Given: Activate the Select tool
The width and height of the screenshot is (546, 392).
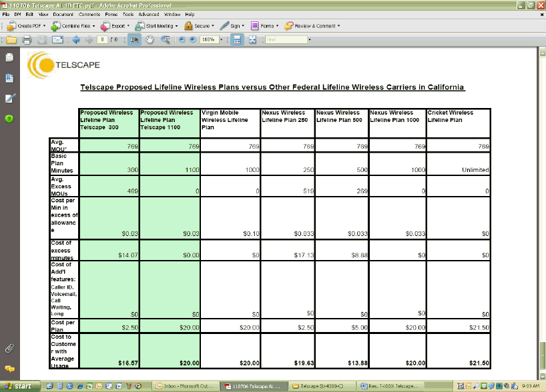Looking at the screenshot, I should click(134, 40).
